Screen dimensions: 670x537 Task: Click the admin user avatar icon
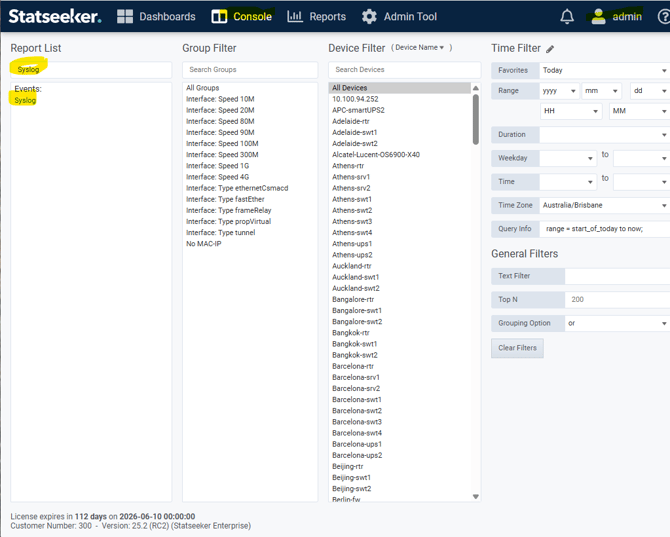(598, 17)
